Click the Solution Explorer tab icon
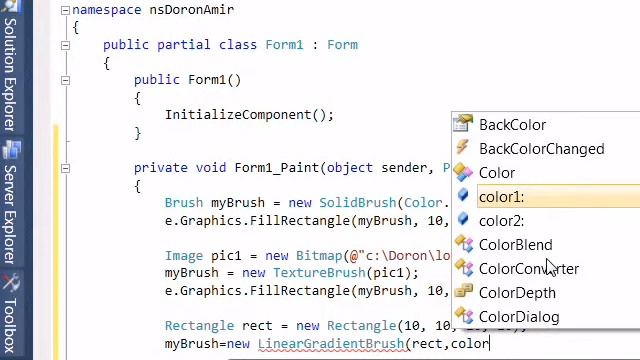The width and height of the screenshot is (640, 360). [10, 5]
